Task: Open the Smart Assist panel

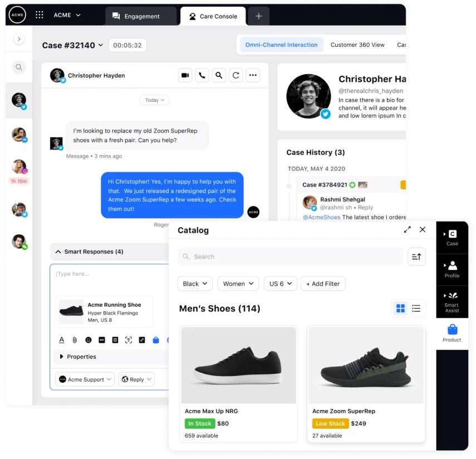Action: (452, 302)
